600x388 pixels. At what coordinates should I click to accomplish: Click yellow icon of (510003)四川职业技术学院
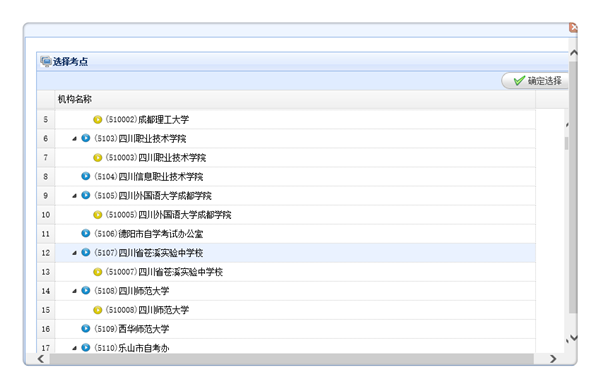click(98, 158)
